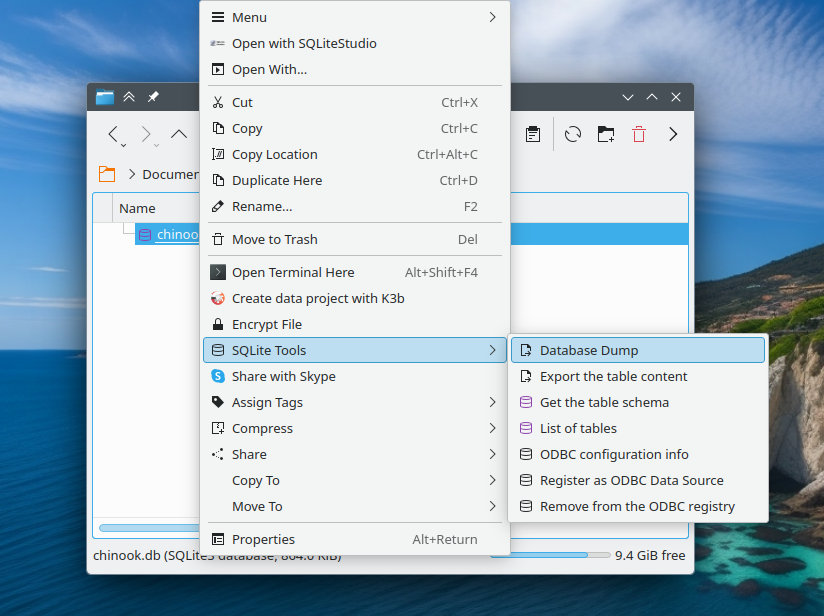Click the refresh icon in toolbar
This screenshot has width=824, height=616.
tap(573, 135)
